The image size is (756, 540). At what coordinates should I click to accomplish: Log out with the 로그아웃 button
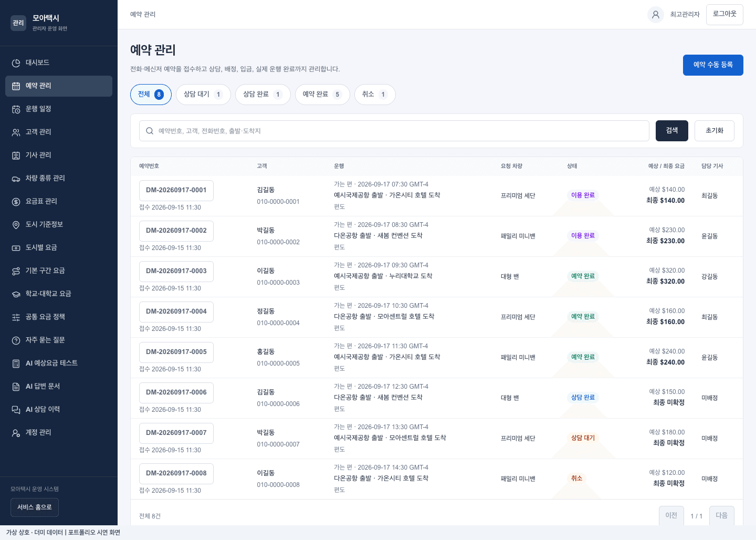click(724, 15)
